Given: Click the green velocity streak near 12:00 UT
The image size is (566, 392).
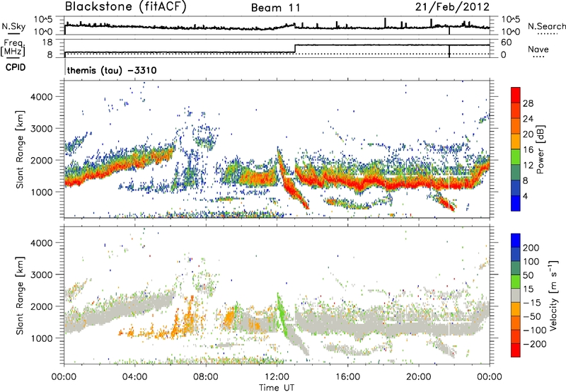Looking at the screenshot, I should tap(281, 313).
